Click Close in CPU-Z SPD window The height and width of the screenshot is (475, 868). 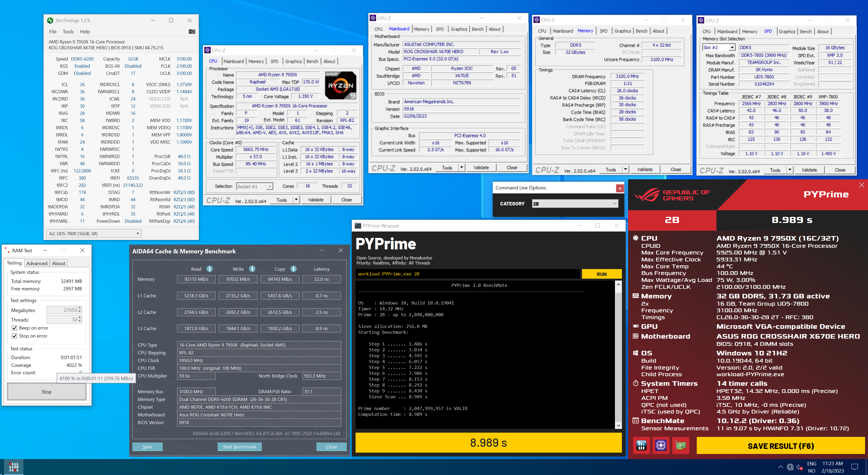(840, 170)
